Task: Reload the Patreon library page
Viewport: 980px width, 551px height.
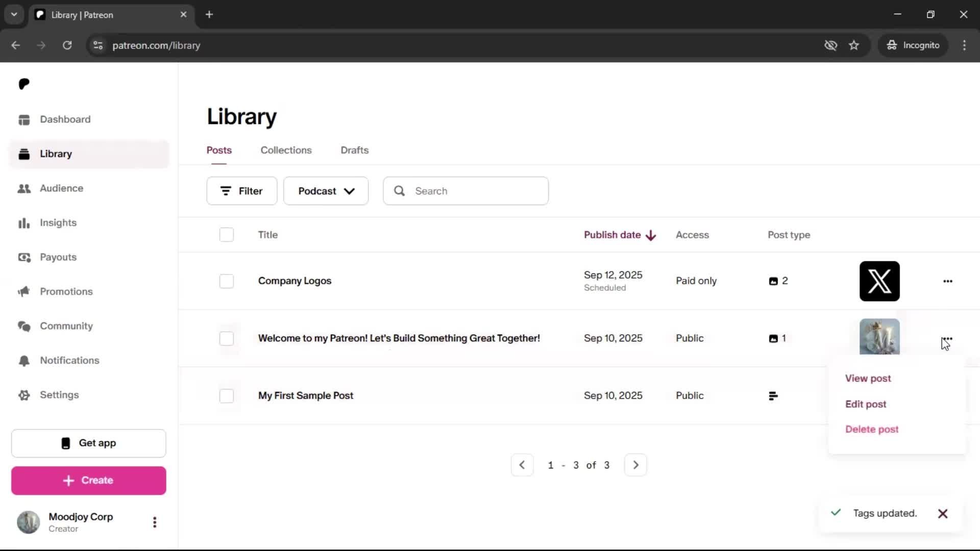Action: coord(67,45)
